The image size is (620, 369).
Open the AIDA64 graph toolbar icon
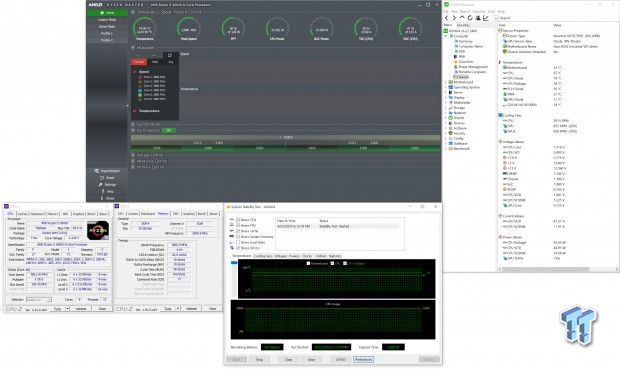click(x=486, y=18)
